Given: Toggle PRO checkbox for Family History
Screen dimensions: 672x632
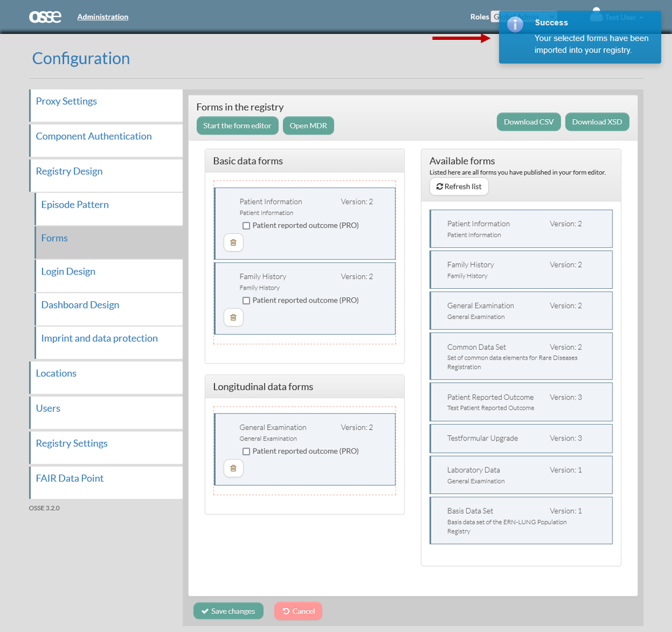Looking at the screenshot, I should tap(246, 301).
